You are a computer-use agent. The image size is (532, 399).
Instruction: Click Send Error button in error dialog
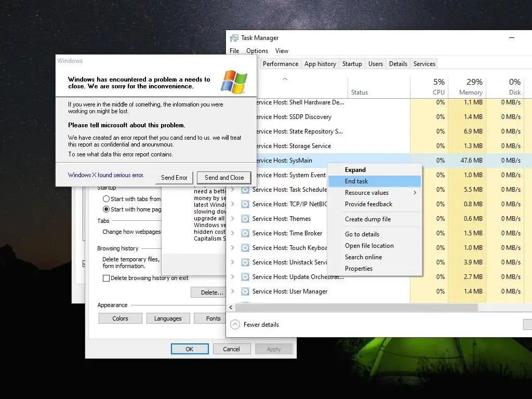[174, 178]
